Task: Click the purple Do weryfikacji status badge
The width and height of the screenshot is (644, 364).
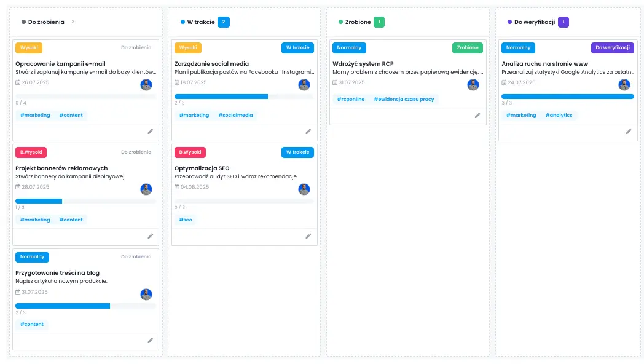Action: [x=612, y=48]
